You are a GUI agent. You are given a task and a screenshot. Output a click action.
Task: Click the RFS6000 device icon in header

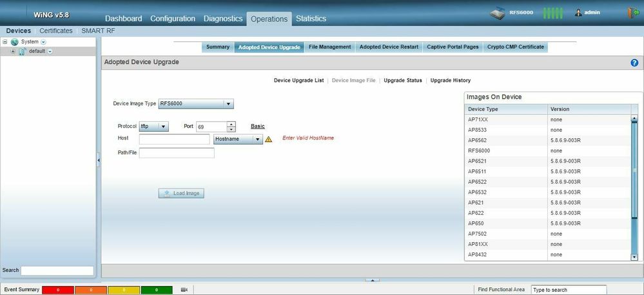click(498, 14)
